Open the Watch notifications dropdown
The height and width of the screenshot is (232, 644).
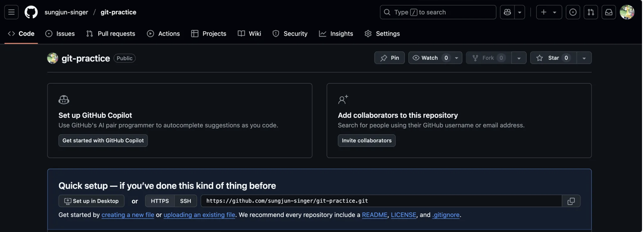pyautogui.click(x=435, y=58)
